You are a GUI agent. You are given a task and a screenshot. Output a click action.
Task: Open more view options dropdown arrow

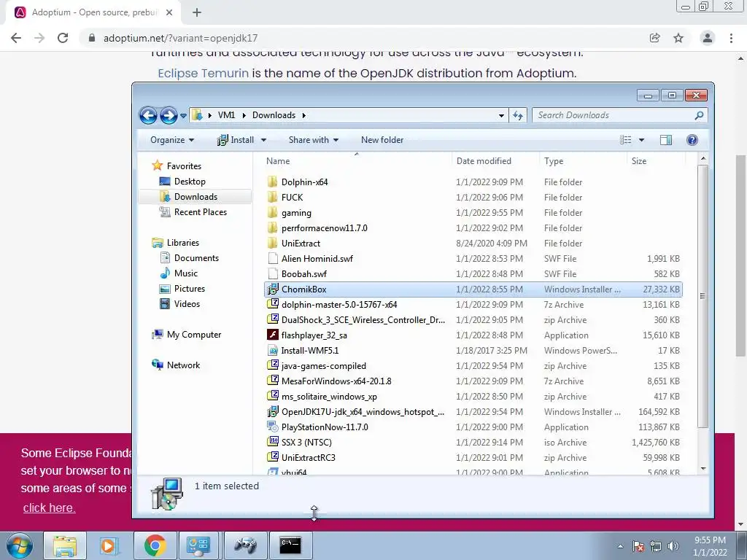click(642, 140)
